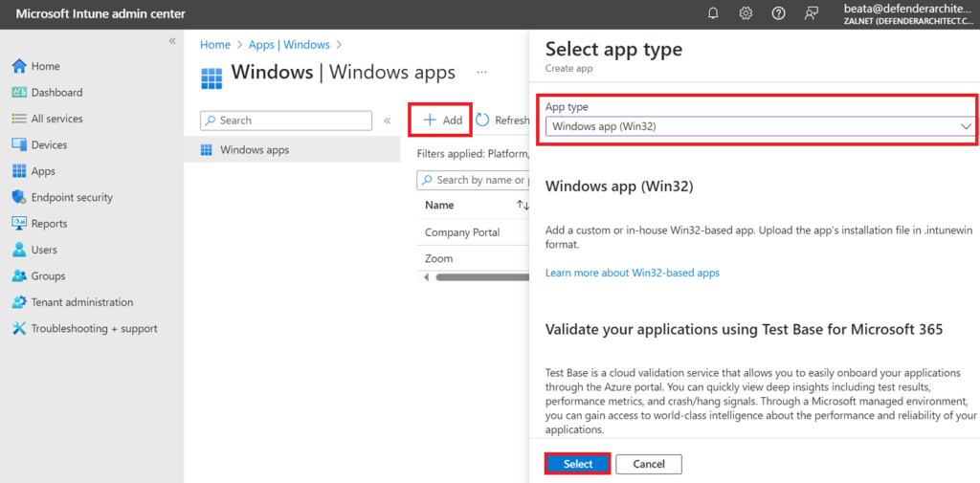Image resolution: width=980 pixels, height=483 pixels.
Task: Open Groups in sidebar
Action: coord(48,276)
